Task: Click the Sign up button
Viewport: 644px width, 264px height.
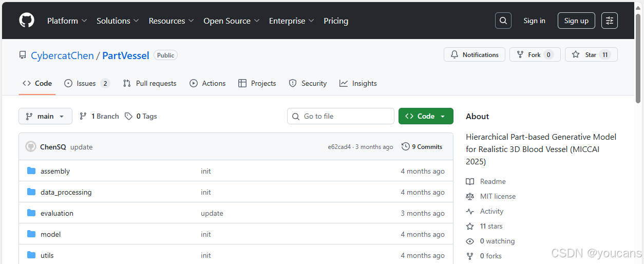Action: click(x=576, y=21)
